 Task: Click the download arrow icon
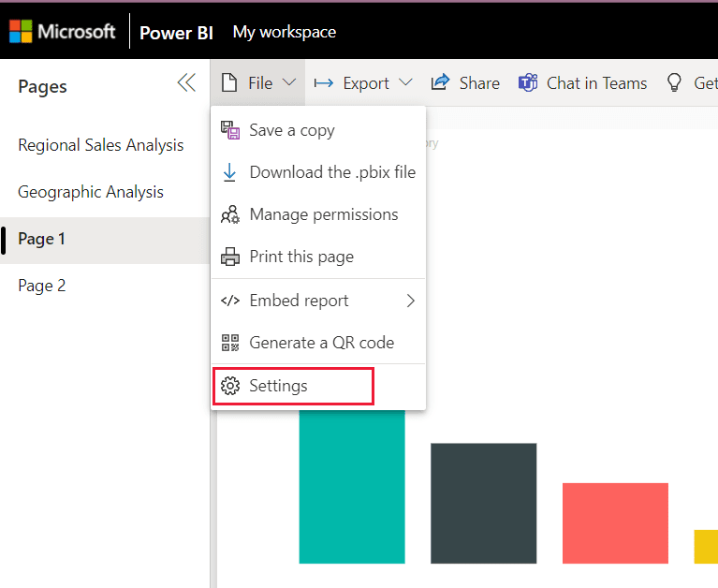229,172
